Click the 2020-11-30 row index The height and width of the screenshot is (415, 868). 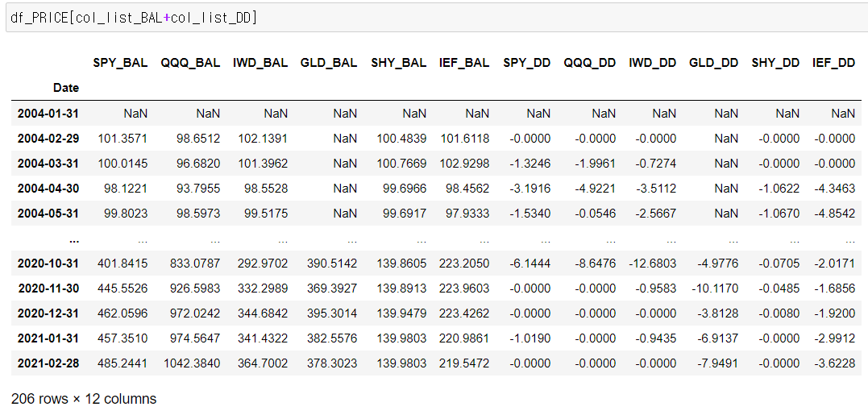[48, 288]
